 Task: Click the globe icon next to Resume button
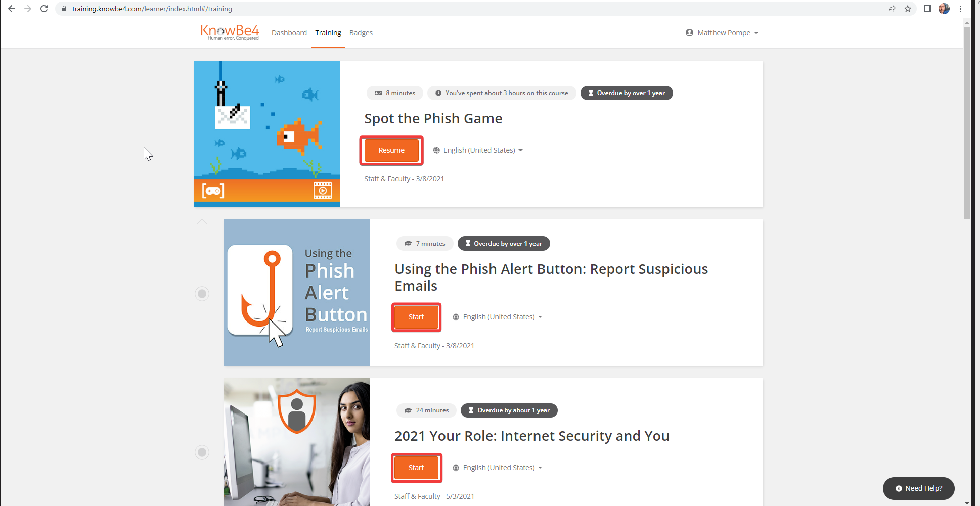coord(436,150)
